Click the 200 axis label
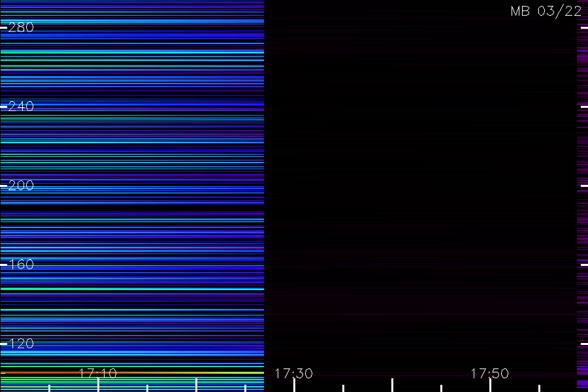The height and width of the screenshot is (392, 588). [x=21, y=186]
